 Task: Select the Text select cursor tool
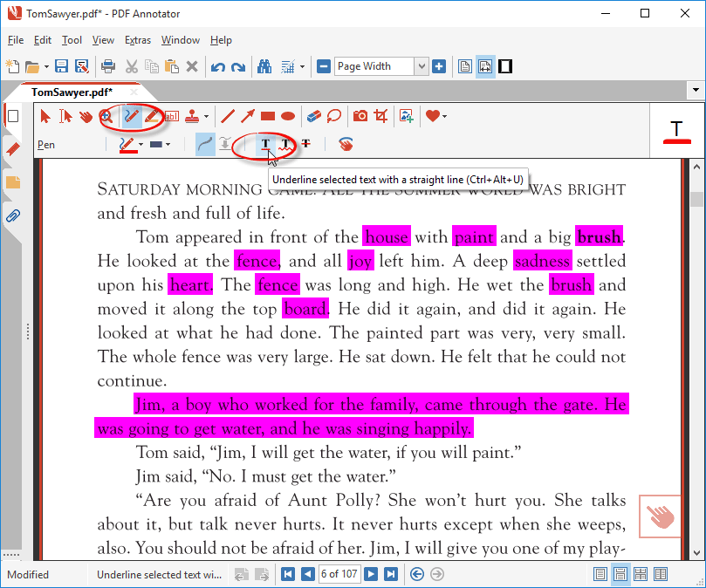tap(65, 117)
